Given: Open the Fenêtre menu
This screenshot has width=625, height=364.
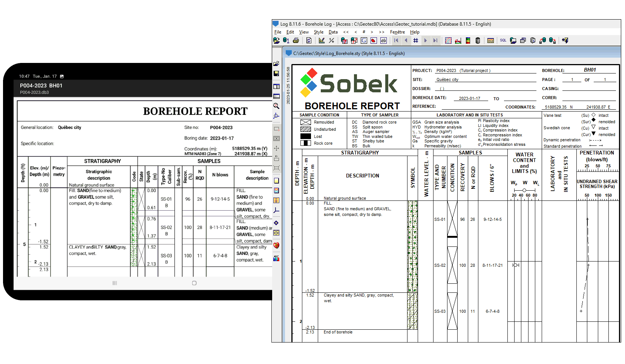Looking at the screenshot, I should pos(397,32).
